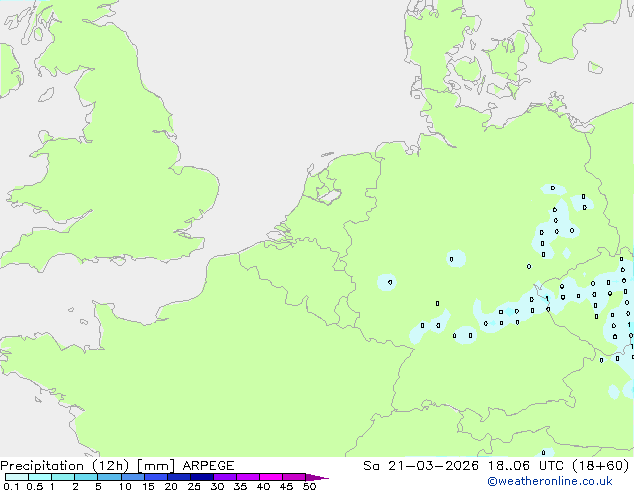Select the 2–5 mm legend color
Screen dimensions: 634x490
[86, 477]
